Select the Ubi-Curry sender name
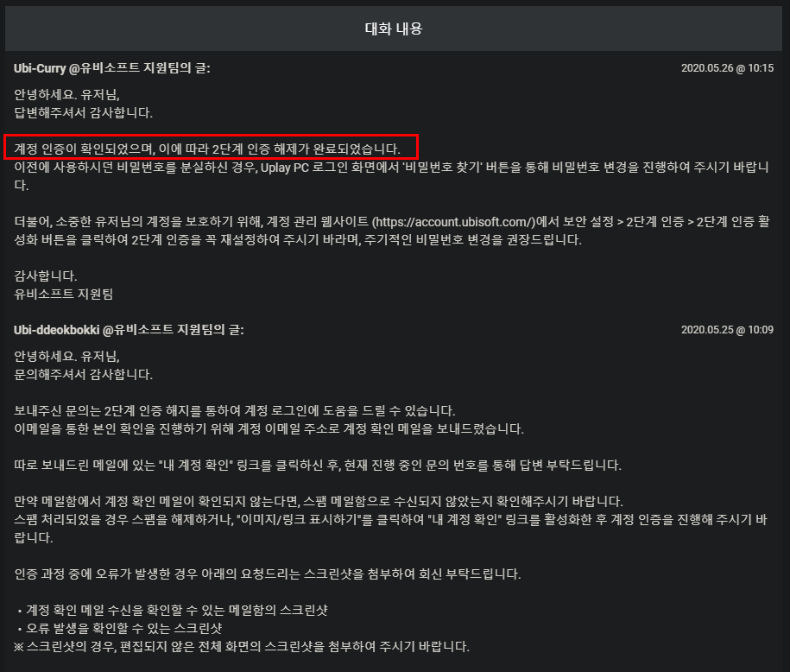This screenshot has width=790, height=672. coord(40,68)
